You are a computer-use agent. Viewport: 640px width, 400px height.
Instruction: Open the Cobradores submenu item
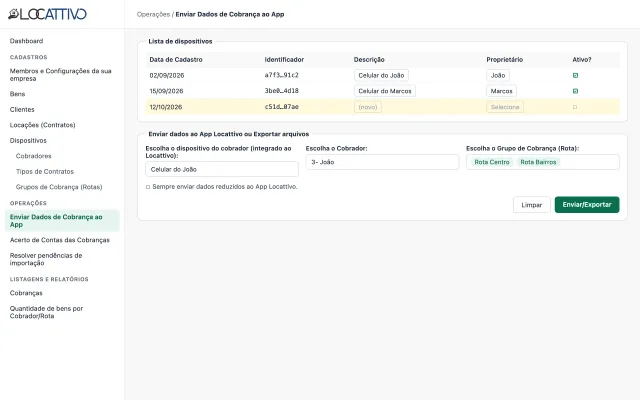pos(33,156)
